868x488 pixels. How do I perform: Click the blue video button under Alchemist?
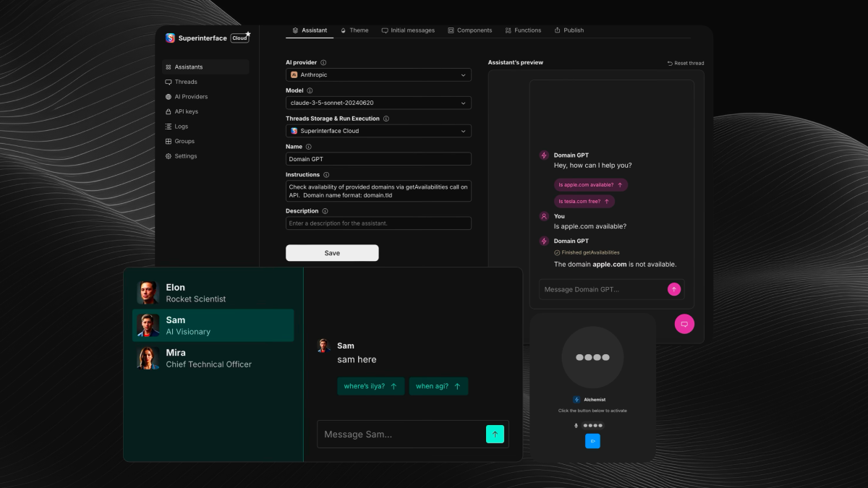click(592, 441)
